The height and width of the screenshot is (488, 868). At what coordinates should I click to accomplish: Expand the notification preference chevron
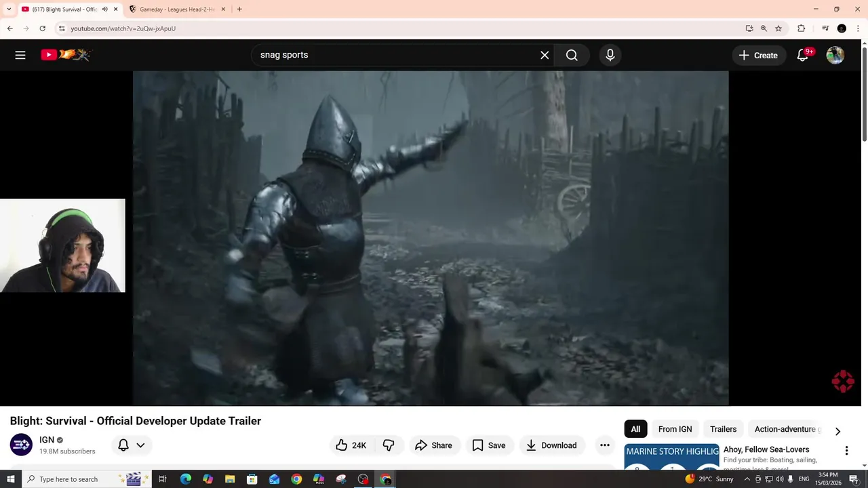pyautogui.click(x=140, y=445)
